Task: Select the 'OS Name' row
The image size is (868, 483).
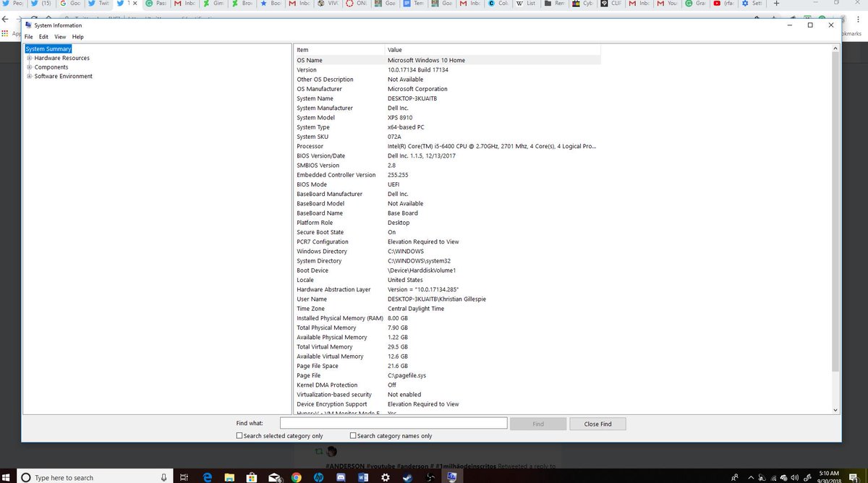Action: point(447,60)
